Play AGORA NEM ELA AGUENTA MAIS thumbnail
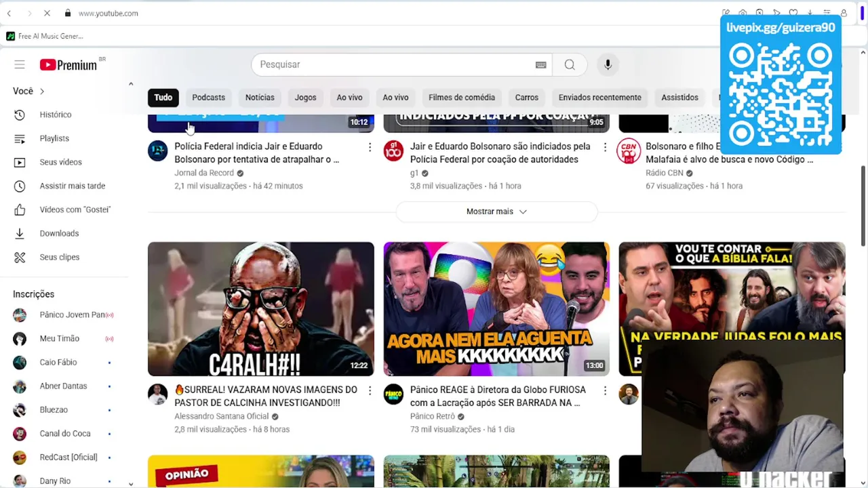This screenshot has height=488, width=868. [x=496, y=309]
